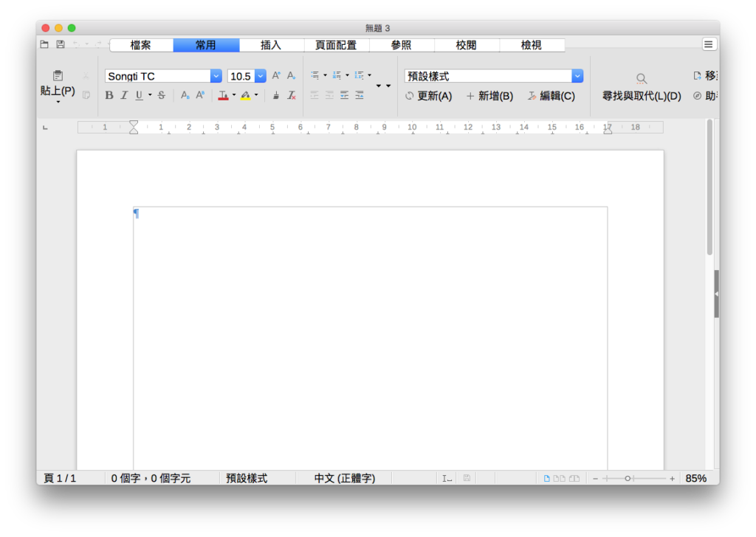Click 編輯(C) style button
The image size is (756, 537).
pyautogui.click(x=551, y=96)
